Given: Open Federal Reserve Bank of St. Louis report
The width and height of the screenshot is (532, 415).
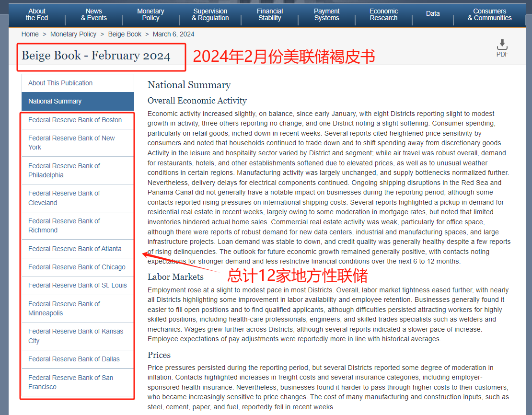Looking at the screenshot, I should coord(78,286).
